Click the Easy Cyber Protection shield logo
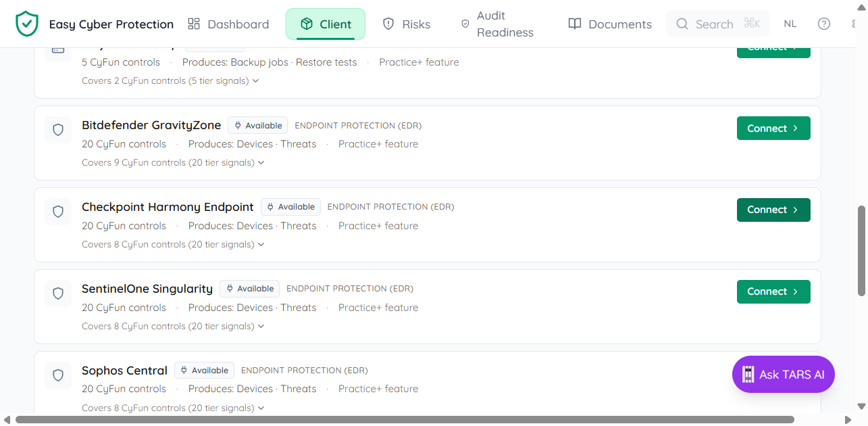The image size is (868, 426). 27,24
